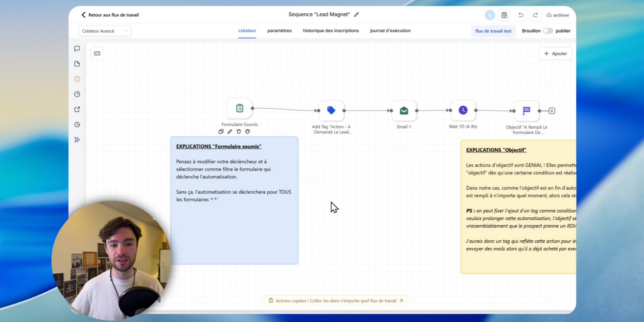Click the archiver button
The height and width of the screenshot is (322, 644).
click(558, 15)
